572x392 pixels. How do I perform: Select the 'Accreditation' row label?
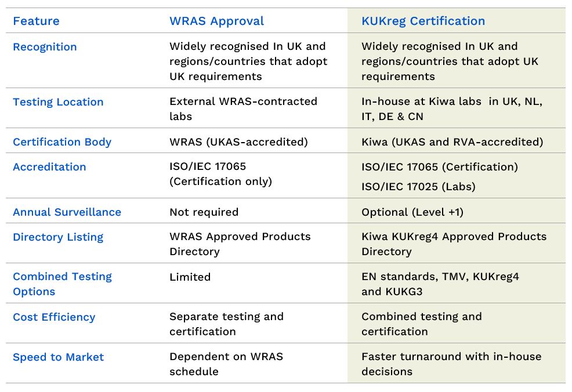pyautogui.click(x=49, y=167)
